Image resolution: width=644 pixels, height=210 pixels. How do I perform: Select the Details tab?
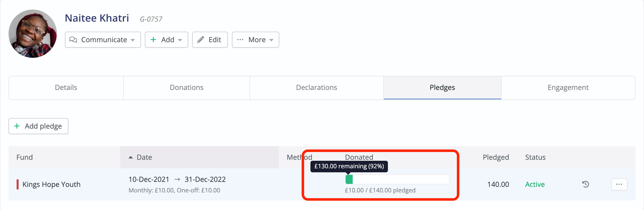tap(66, 88)
